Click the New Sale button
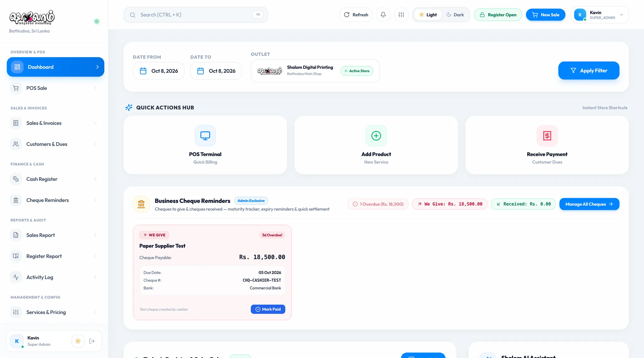The image size is (644, 358). tap(546, 15)
